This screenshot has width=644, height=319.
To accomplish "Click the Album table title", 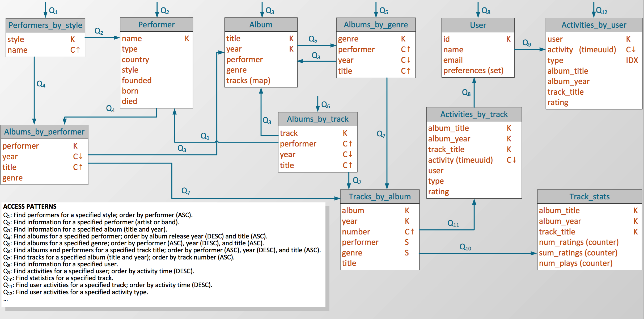I will tap(261, 25).
